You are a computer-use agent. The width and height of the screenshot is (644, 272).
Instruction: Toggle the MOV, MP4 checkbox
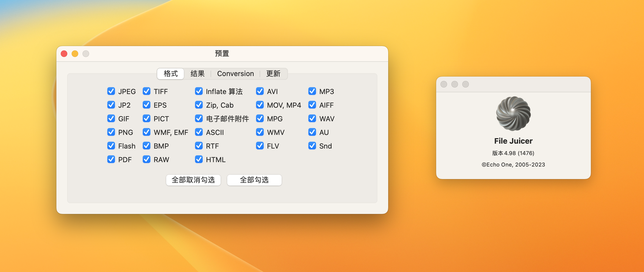[x=260, y=105]
